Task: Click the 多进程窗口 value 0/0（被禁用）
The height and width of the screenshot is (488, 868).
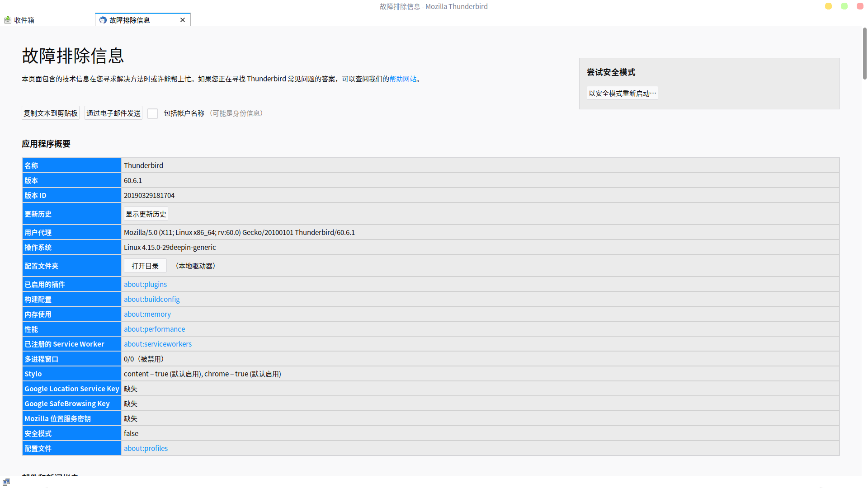Action: (x=146, y=359)
